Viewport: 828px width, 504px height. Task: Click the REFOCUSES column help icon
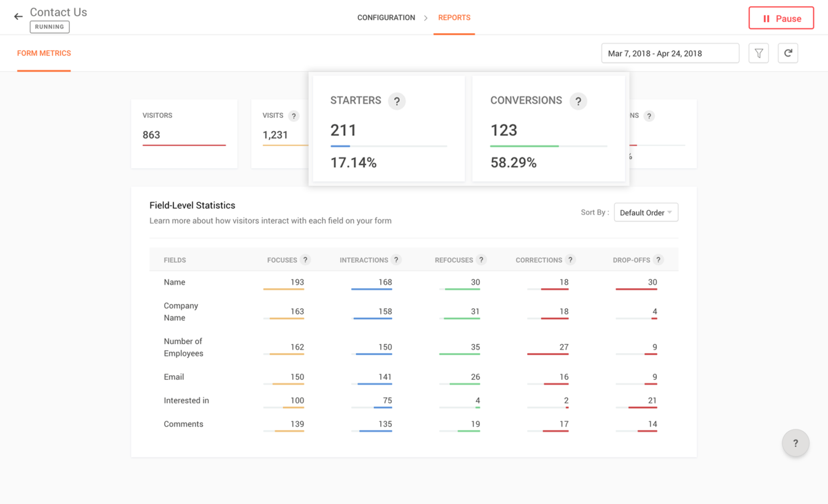click(482, 259)
